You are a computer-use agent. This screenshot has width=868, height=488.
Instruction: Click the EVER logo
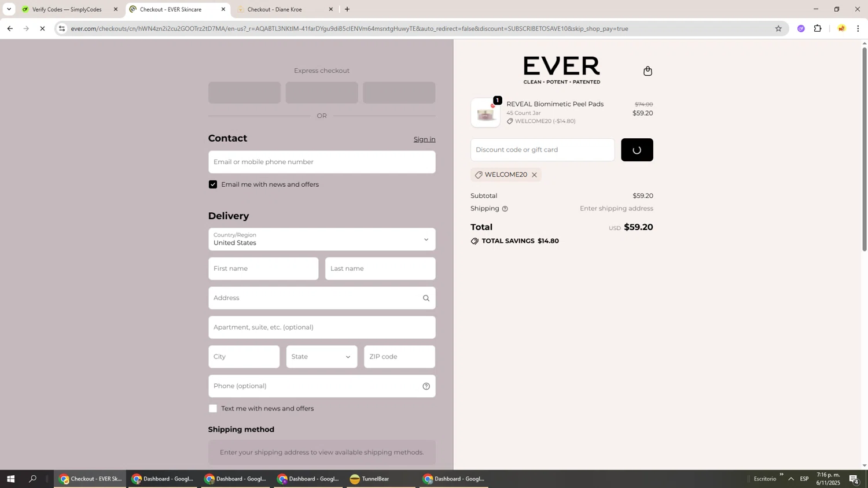pos(562,70)
